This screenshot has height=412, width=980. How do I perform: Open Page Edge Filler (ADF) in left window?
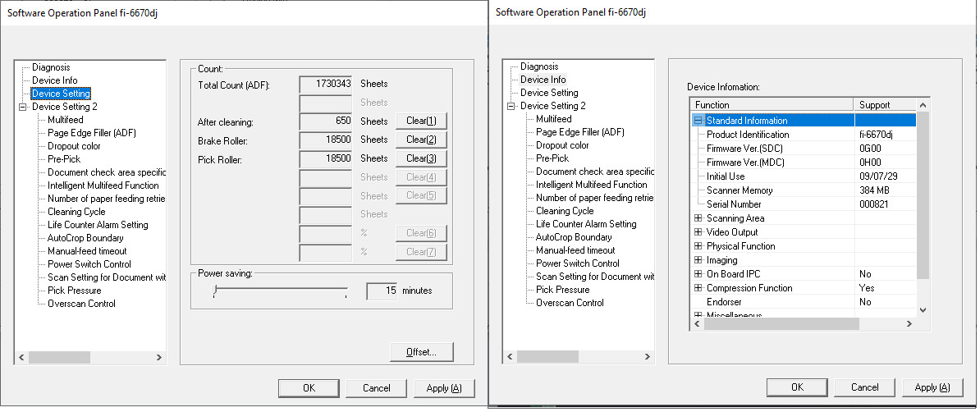(91, 133)
